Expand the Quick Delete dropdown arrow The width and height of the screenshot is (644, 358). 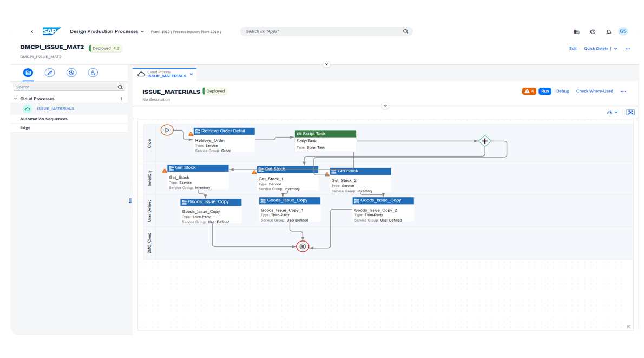(x=616, y=49)
